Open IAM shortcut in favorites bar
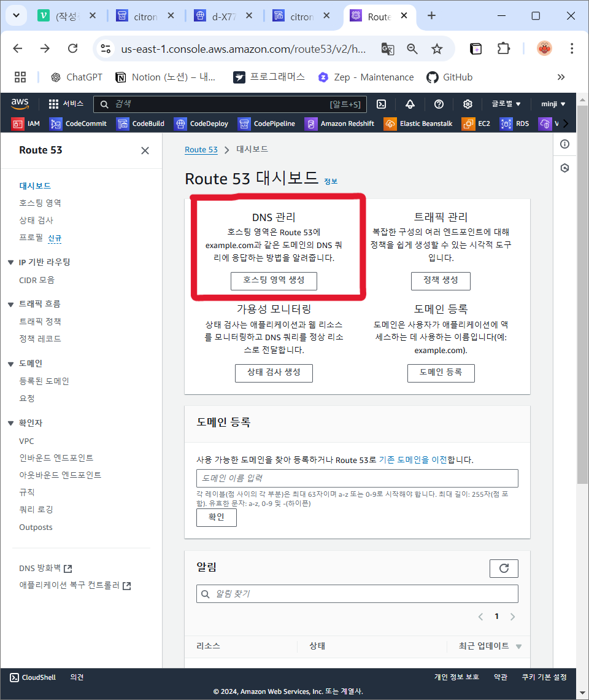Screen dimensions: 589x700 coord(26,123)
